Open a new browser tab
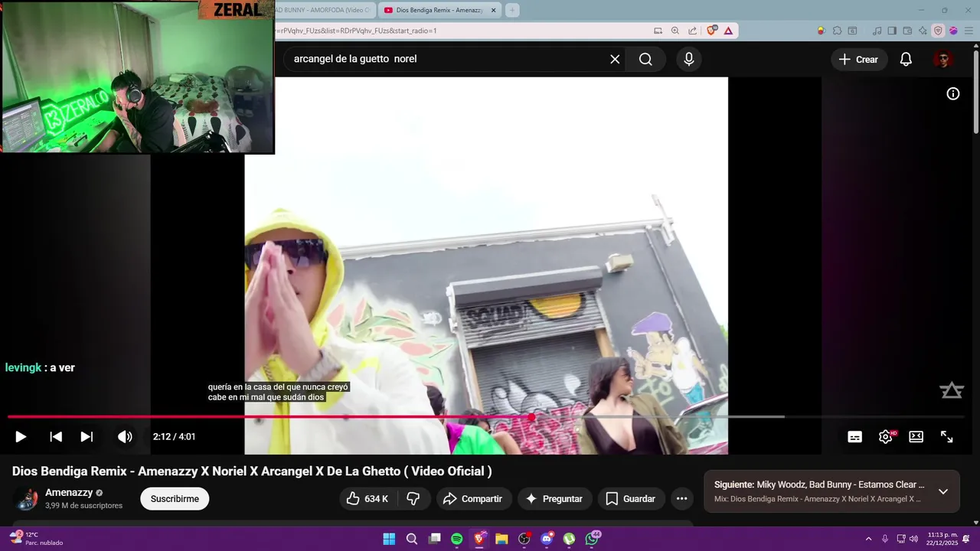The image size is (980, 551). tap(512, 10)
